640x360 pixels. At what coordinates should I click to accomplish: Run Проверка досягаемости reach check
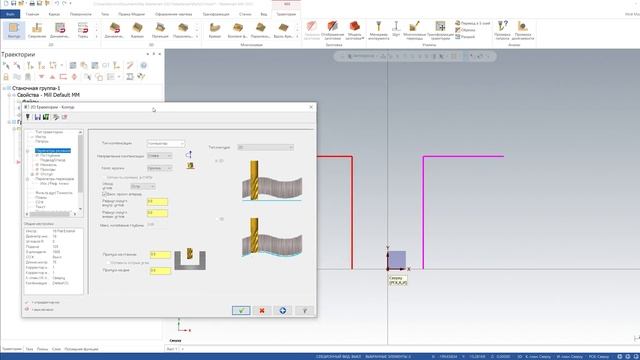tap(522, 30)
